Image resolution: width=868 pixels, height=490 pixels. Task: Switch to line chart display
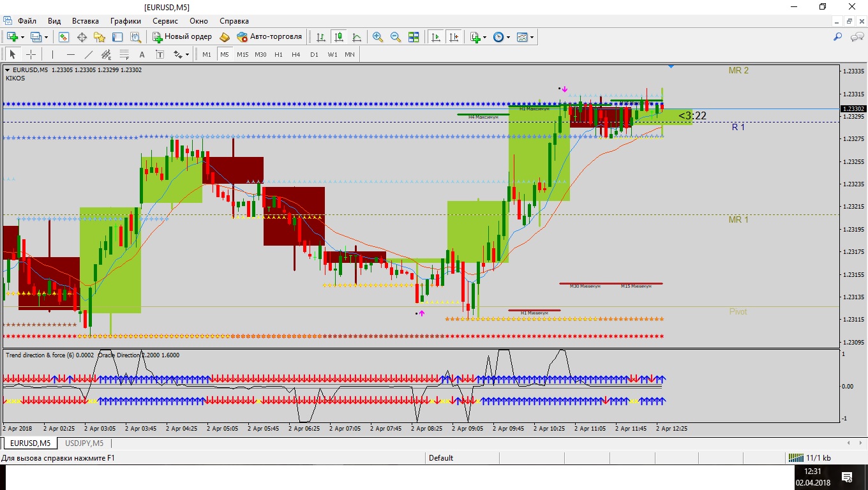click(357, 37)
